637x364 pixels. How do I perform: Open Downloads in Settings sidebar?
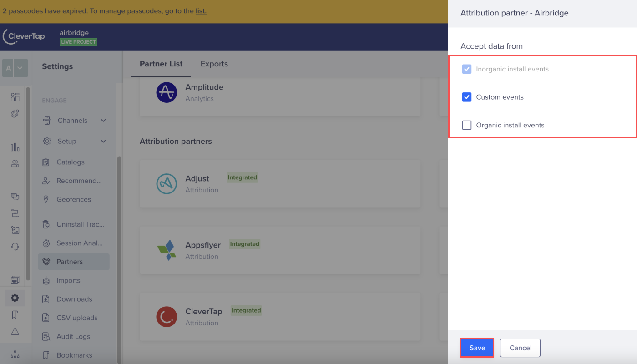pyautogui.click(x=74, y=299)
